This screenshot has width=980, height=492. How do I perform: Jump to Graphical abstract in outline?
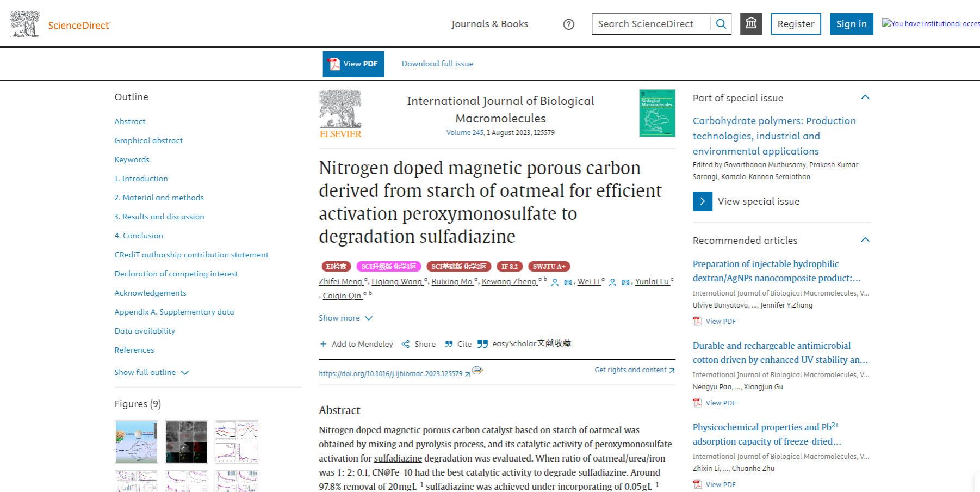point(148,140)
